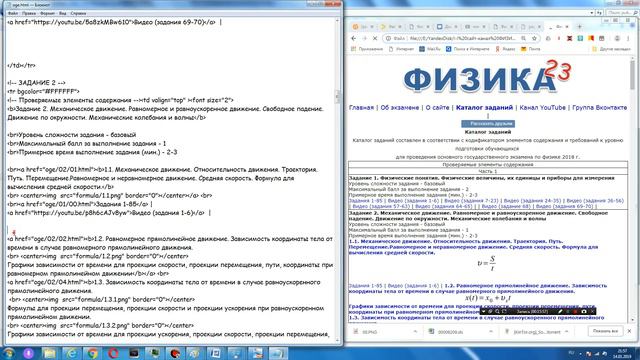This screenshot has height=360, width=640.
Task: Open the Справка menu in Notepad
Action: tap(78, 13)
